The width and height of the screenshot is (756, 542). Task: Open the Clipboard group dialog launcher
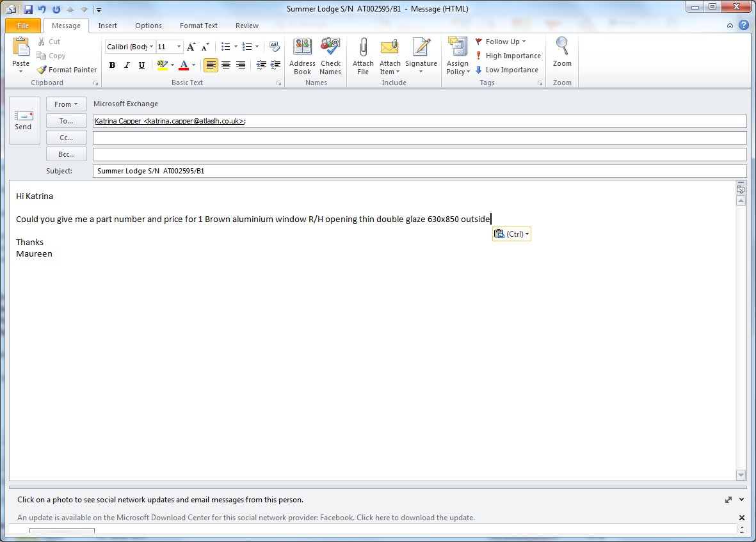95,83
